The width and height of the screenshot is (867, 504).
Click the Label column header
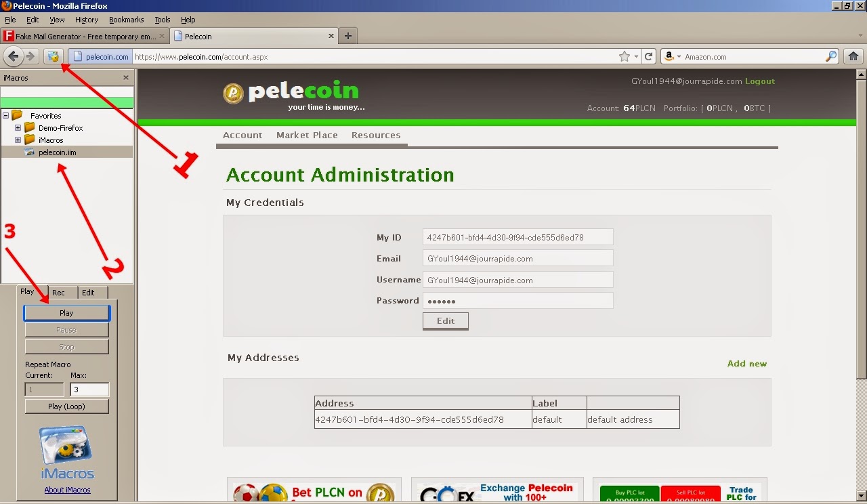(x=559, y=403)
